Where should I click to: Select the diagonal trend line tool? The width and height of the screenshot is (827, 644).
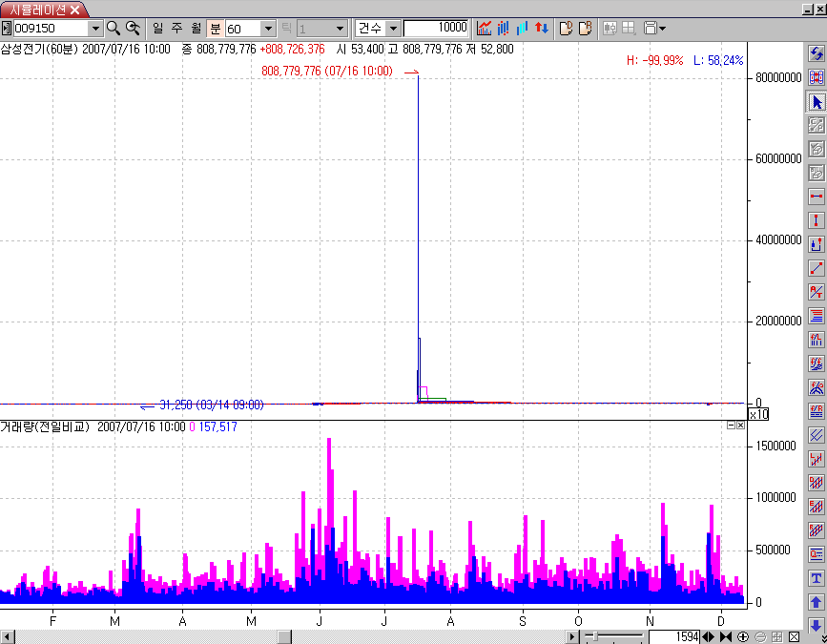coord(816,268)
